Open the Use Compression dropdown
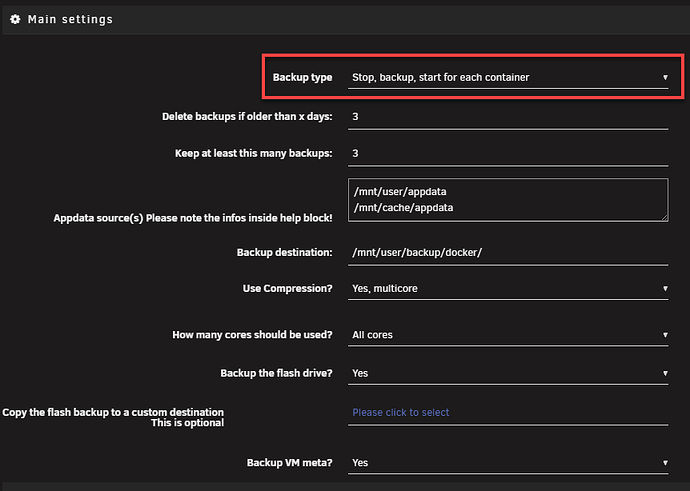Image resolution: width=690 pixels, height=491 pixels. (508, 289)
